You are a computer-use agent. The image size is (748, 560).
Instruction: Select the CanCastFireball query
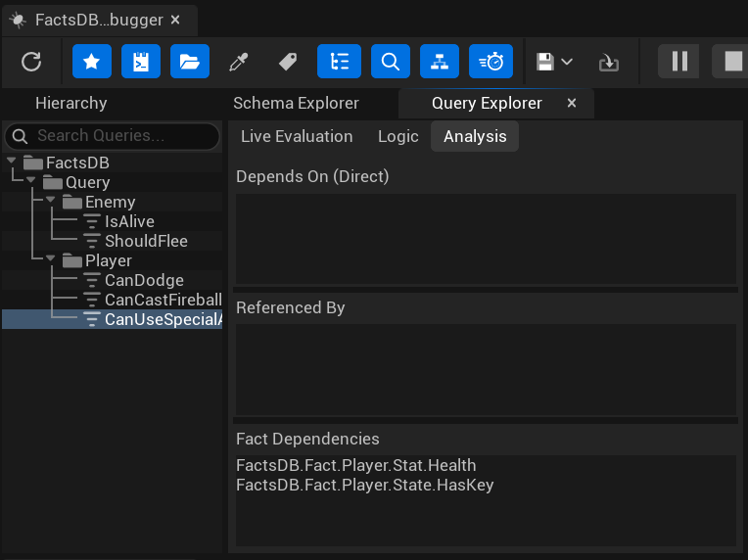164,300
